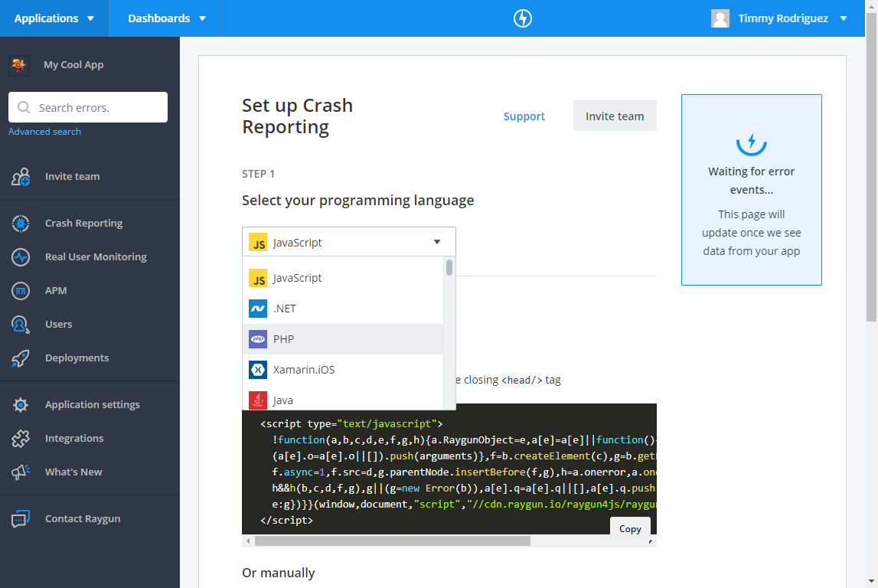Click the code scrollbar left arrow
Screen dimensions: 878x588
pos(248,541)
